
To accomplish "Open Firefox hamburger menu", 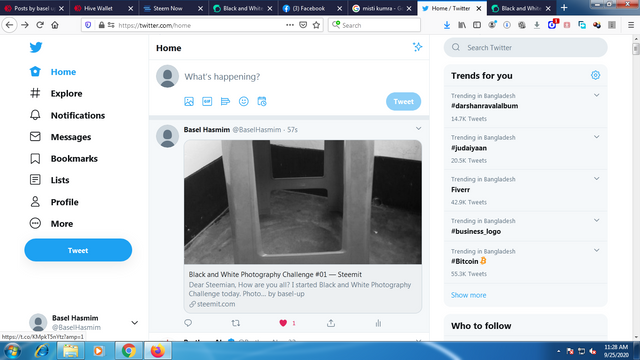I will pos(631,25).
